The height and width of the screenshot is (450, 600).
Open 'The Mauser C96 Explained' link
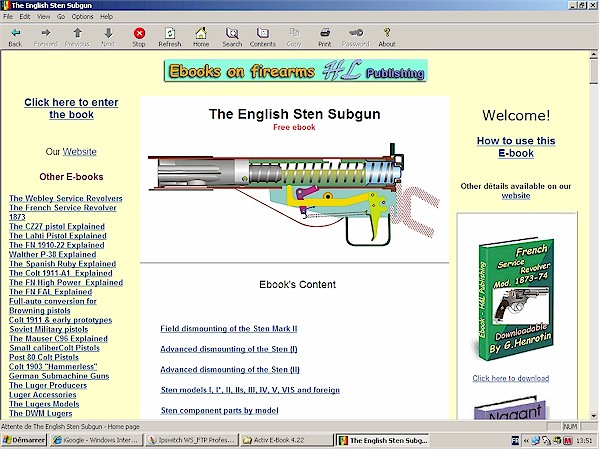59,339
